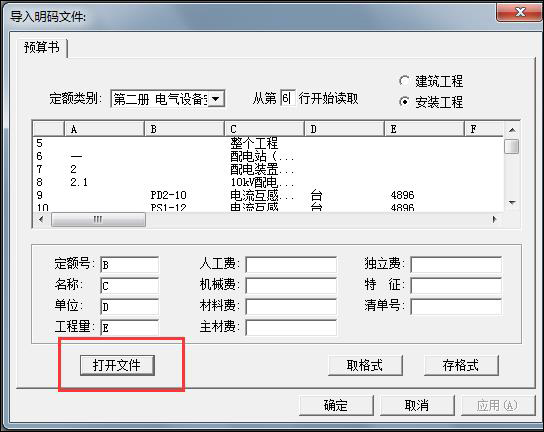Screen dimensions: 544x432
Task: Click the vertical scrollbar down arrow
Action: 512,203
